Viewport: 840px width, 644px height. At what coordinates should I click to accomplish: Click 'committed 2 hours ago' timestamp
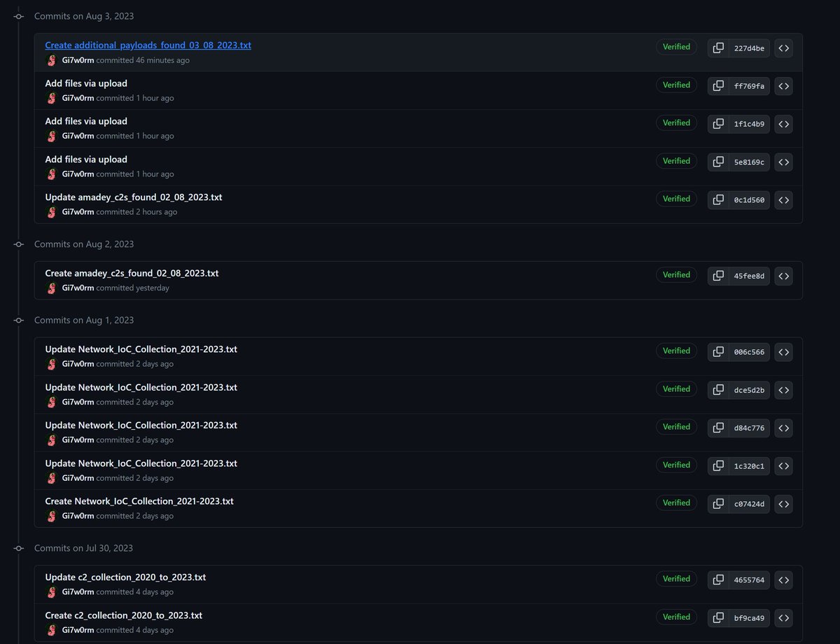click(137, 212)
